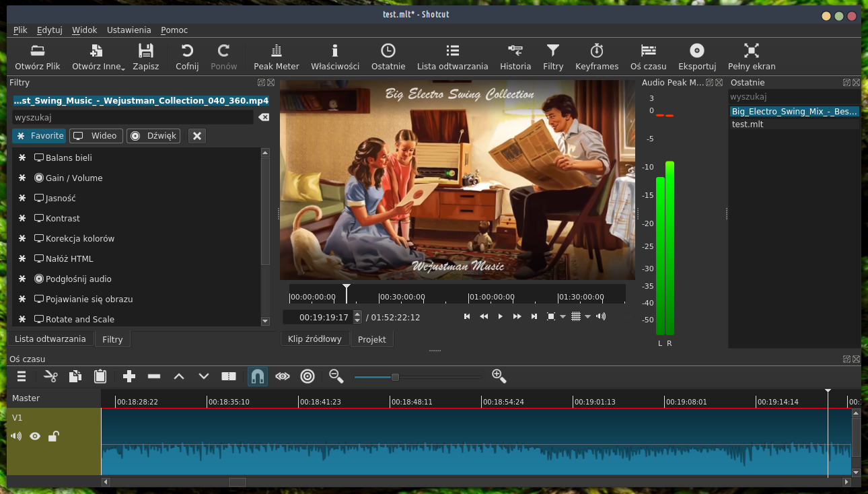868x494 pixels.
Task: Clear the filter search field
Action: point(264,117)
